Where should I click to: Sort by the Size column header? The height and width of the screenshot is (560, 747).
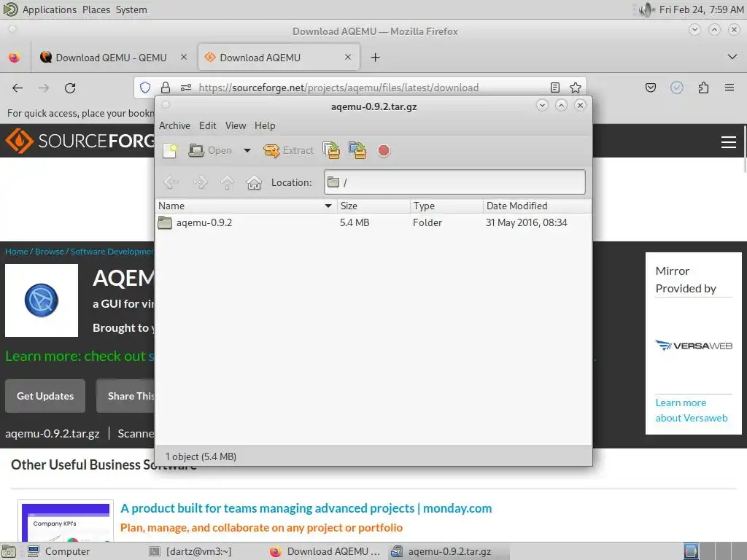pyautogui.click(x=373, y=206)
